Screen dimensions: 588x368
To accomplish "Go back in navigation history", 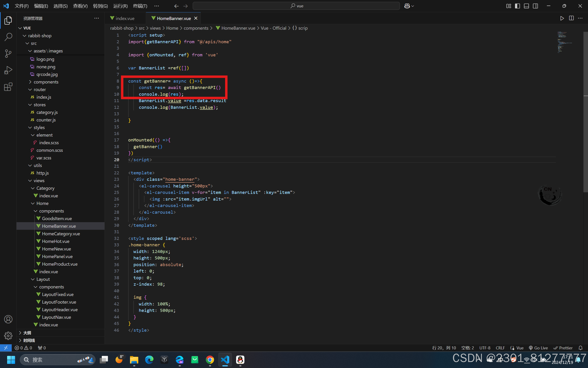I will (176, 6).
